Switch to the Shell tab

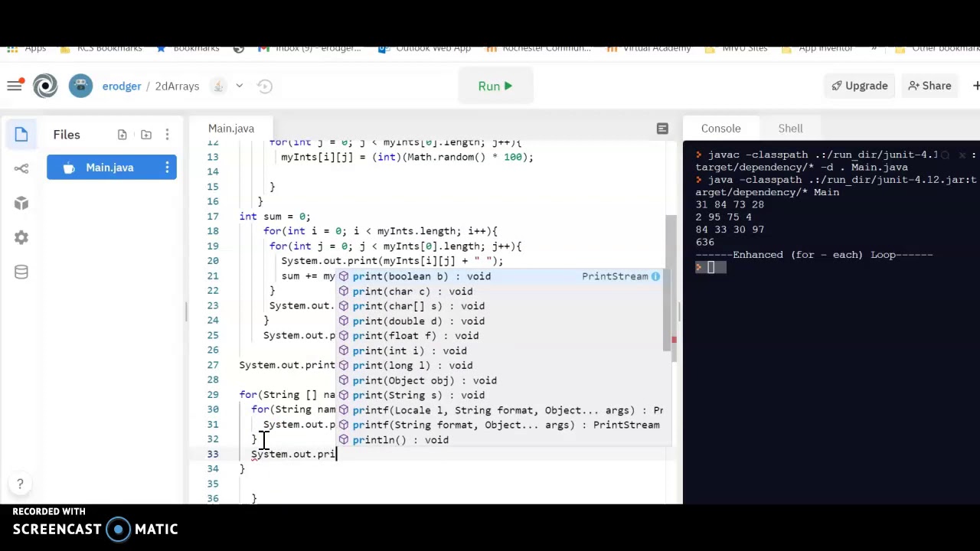pyautogui.click(x=790, y=129)
